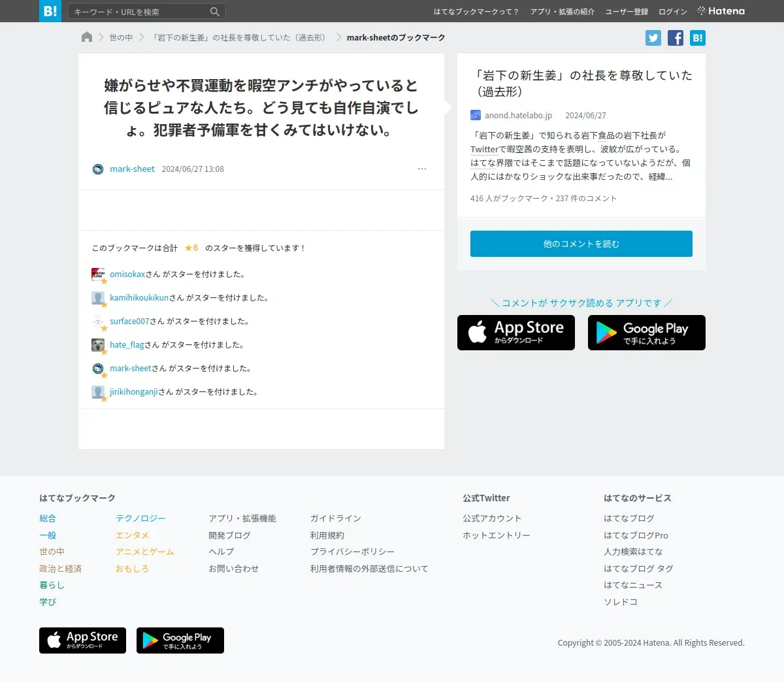The height and width of the screenshot is (681, 784).
Task: Click mark-sheet avatar in star list
Action: tap(98, 369)
